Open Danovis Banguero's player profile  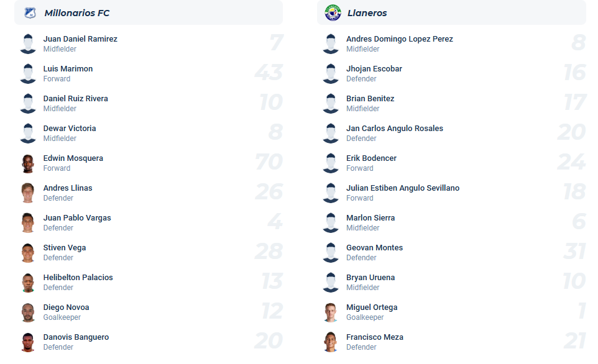76,337
